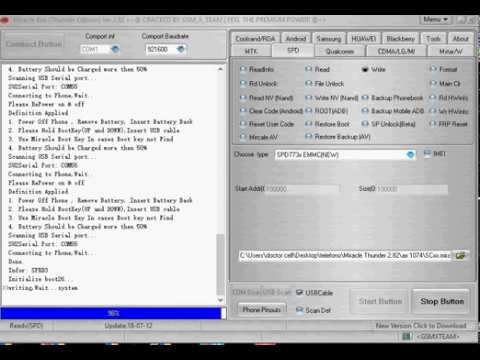
Task: Toggle the Scan Def checkbox
Action: [x=313, y=310]
